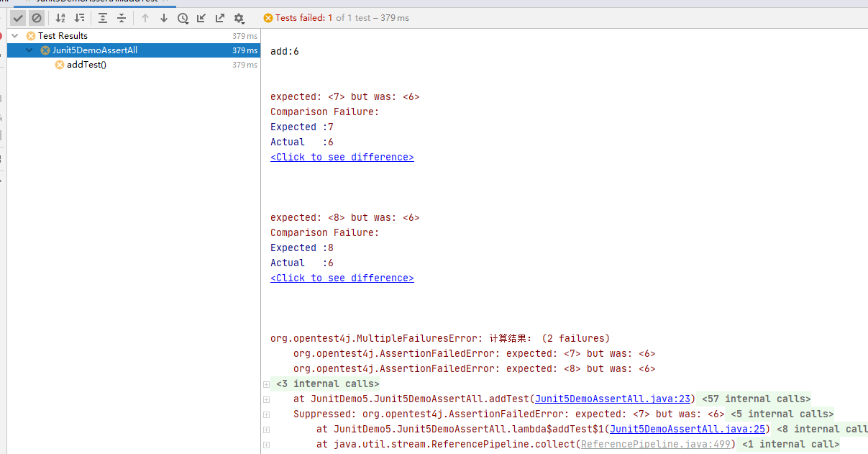Click the failed status icon beside Junit5DemoAssertAll

[45, 50]
